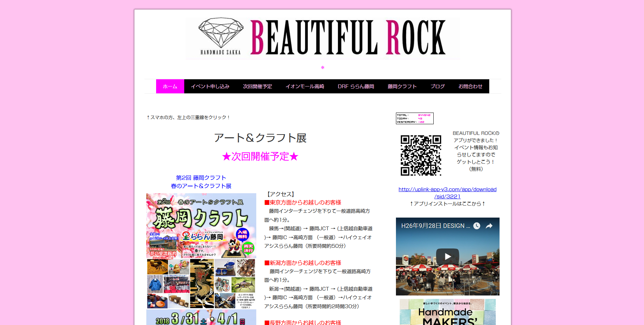Click the Handmade MAKERS' banner
This screenshot has height=325, width=644.
click(x=447, y=312)
